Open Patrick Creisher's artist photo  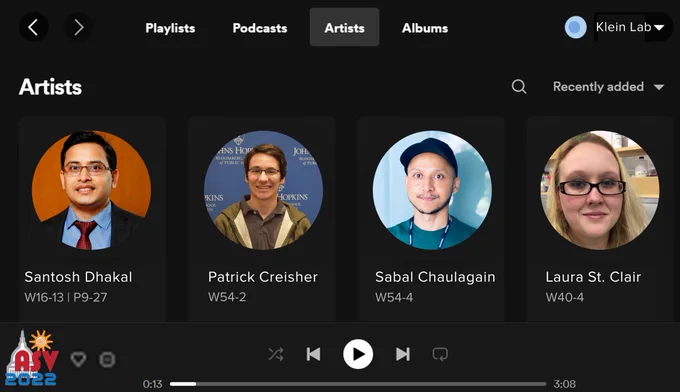pyautogui.click(x=263, y=190)
